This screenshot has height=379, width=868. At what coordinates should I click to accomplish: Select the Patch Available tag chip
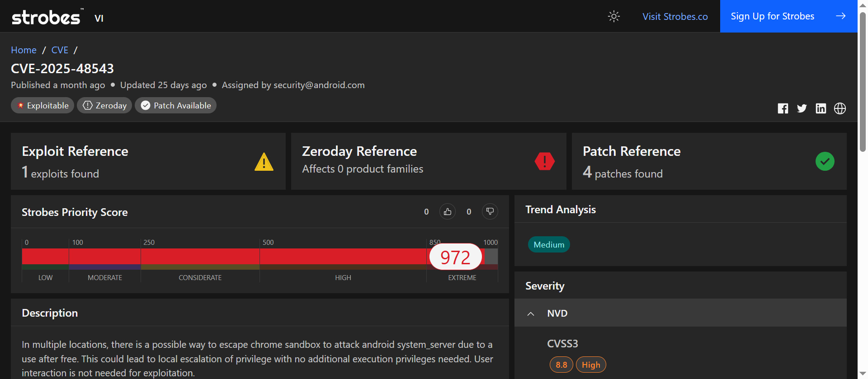[x=175, y=106]
